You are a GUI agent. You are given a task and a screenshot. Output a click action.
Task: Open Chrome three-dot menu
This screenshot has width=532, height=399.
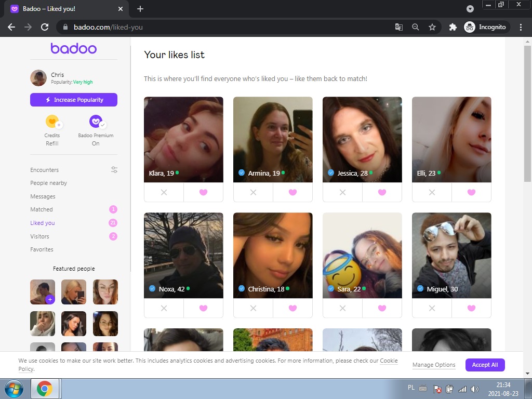(x=521, y=27)
